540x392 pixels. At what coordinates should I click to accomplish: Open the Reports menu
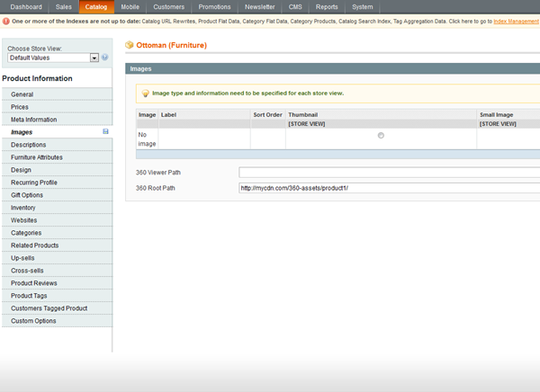[327, 6]
